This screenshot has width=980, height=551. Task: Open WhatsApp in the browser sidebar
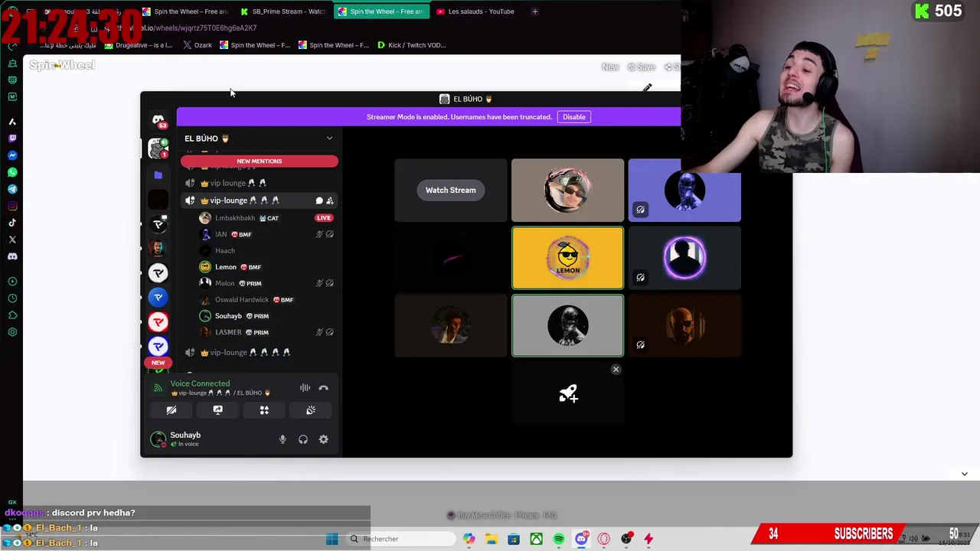[x=12, y=172]
